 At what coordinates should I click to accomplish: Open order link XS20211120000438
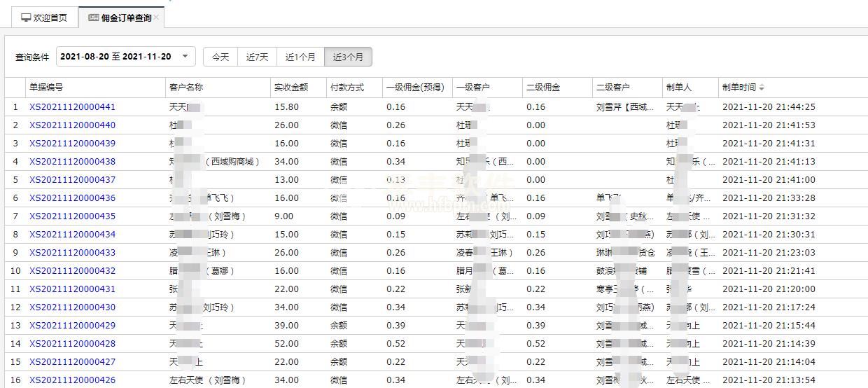pyautogui.click(x=72, y=162)
